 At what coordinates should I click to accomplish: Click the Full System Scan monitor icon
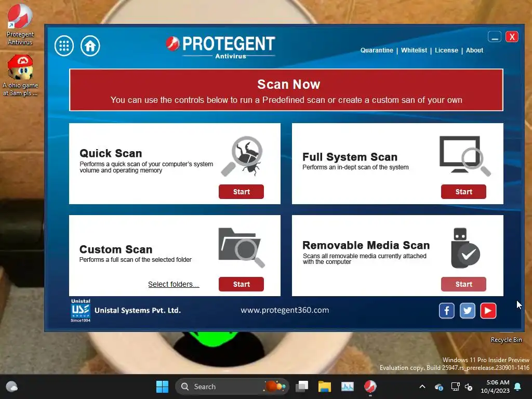[465, 156]
